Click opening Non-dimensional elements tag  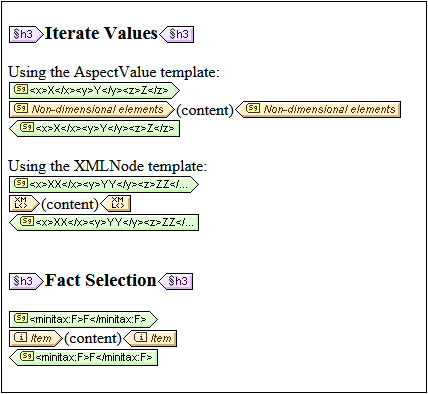pos(92,109)
